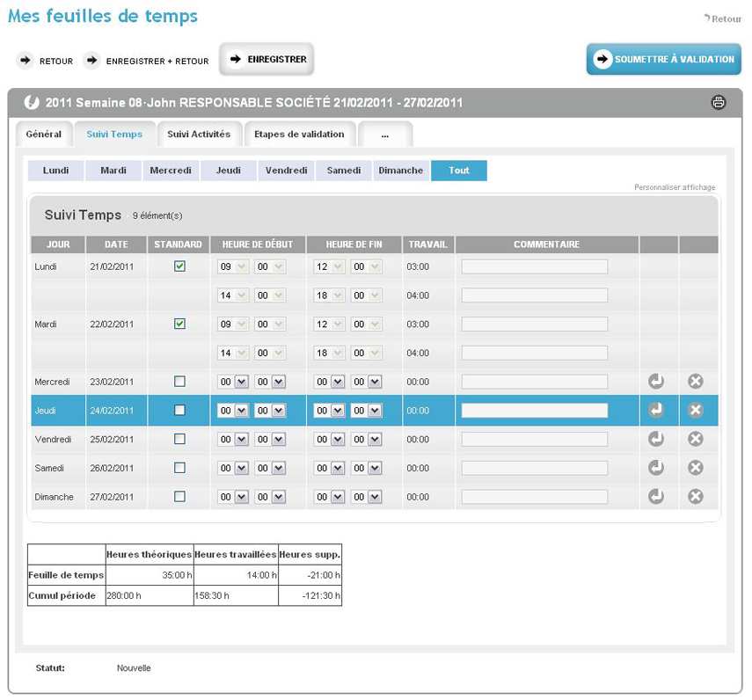Switch to the Général tab
The image size is (752, 700).
click(x=44, y=135)
